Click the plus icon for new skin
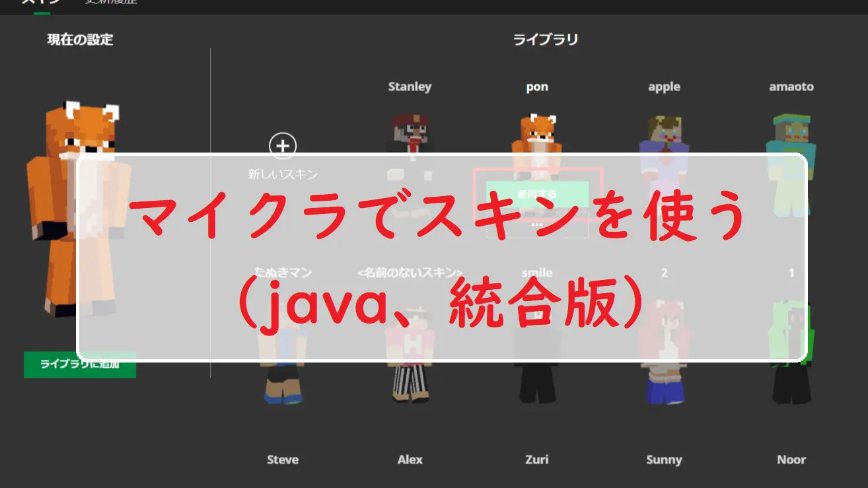 tap(283, 146)
